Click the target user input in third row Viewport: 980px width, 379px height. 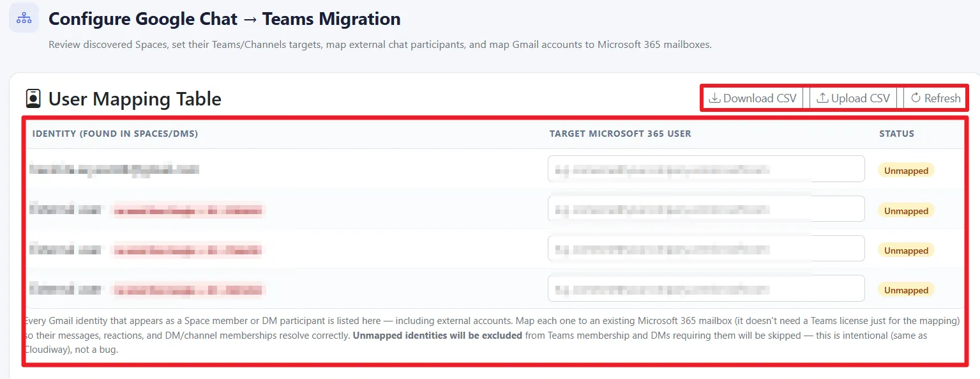click(x=706, y=249)
